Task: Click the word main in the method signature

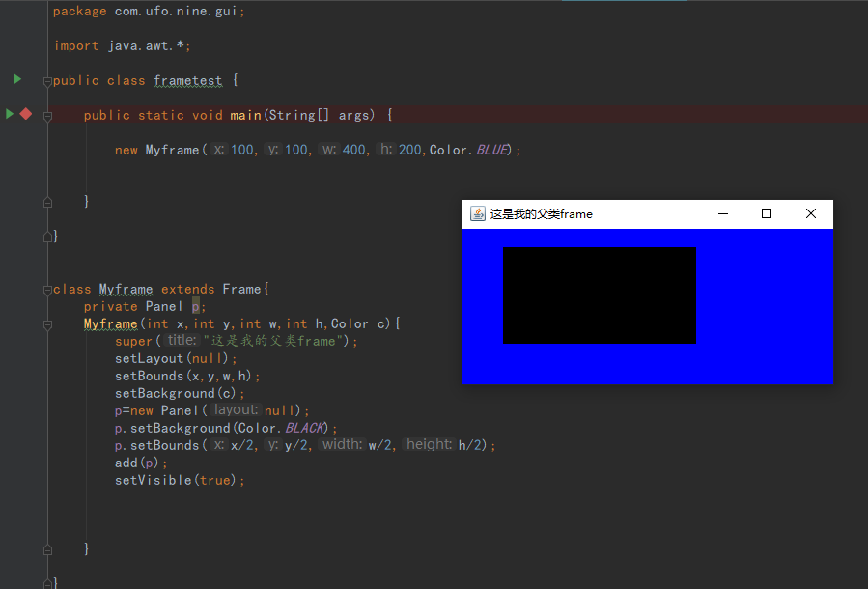Action: tap(245, 115)
